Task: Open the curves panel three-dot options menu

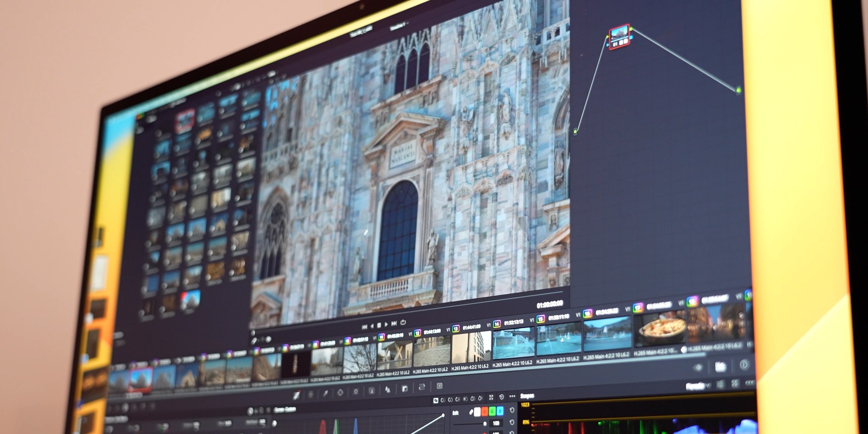Action: click(512, 396)
